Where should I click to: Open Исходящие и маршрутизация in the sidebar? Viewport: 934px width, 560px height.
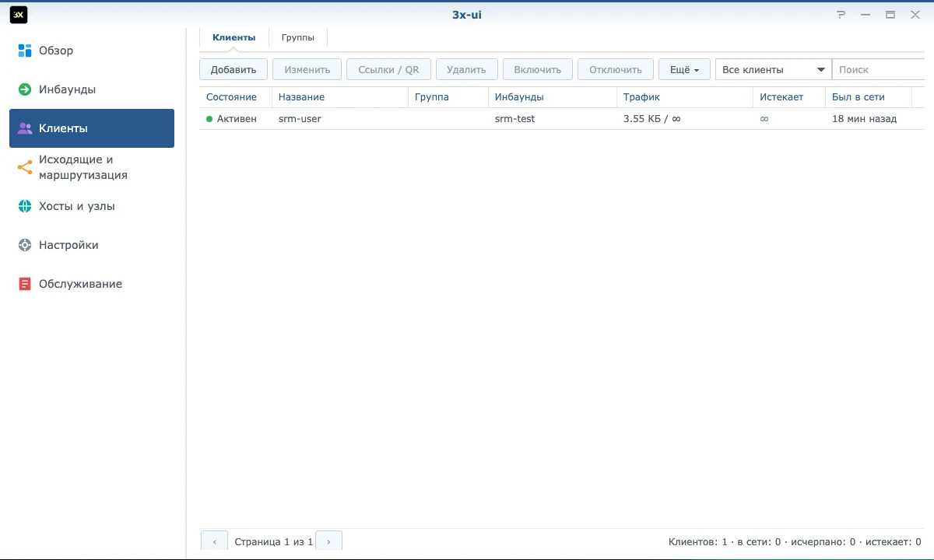[x=92, y=167]
